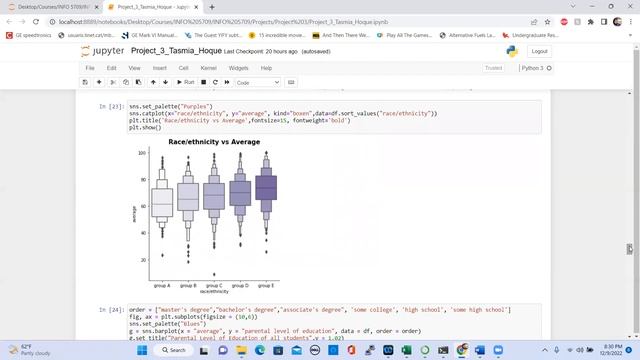This screenshot has width=640, height=360.
Task: Open the Kernel menu
Action: coord(208,68)
